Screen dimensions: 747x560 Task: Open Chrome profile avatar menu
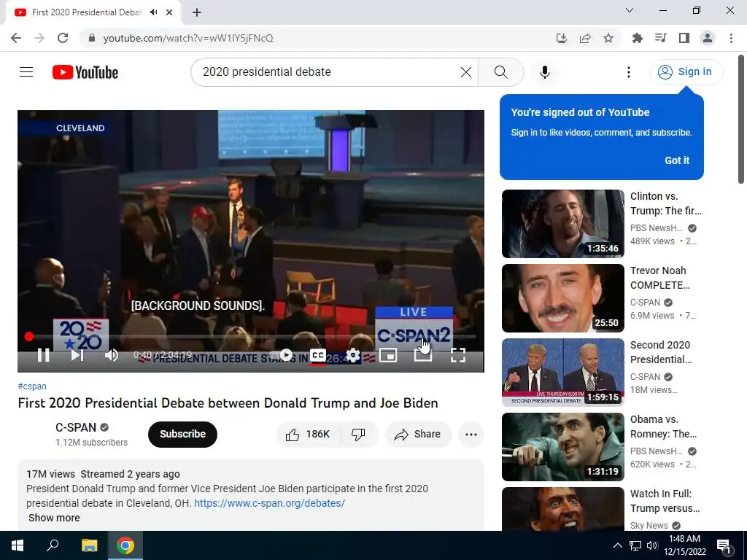coord(708,38)
